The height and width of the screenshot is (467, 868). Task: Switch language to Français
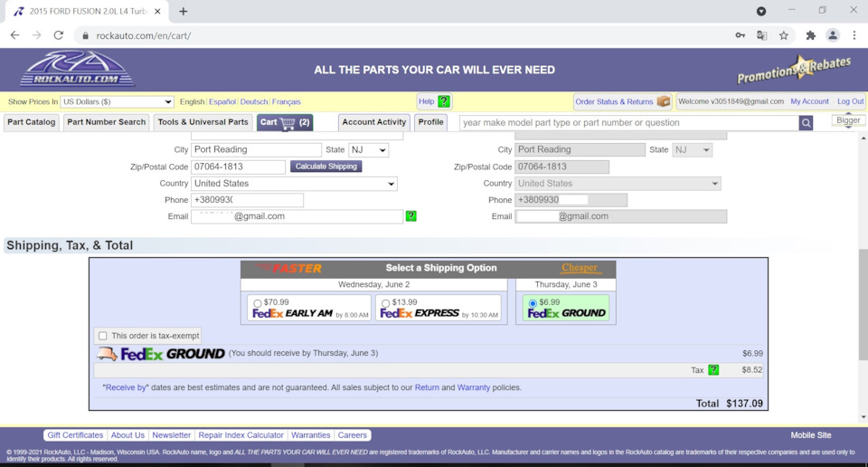tap(287, 102)
